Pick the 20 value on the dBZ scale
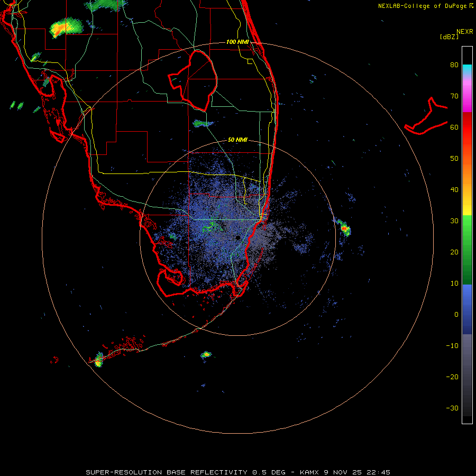The image size is (476, 476). (454, 252)
